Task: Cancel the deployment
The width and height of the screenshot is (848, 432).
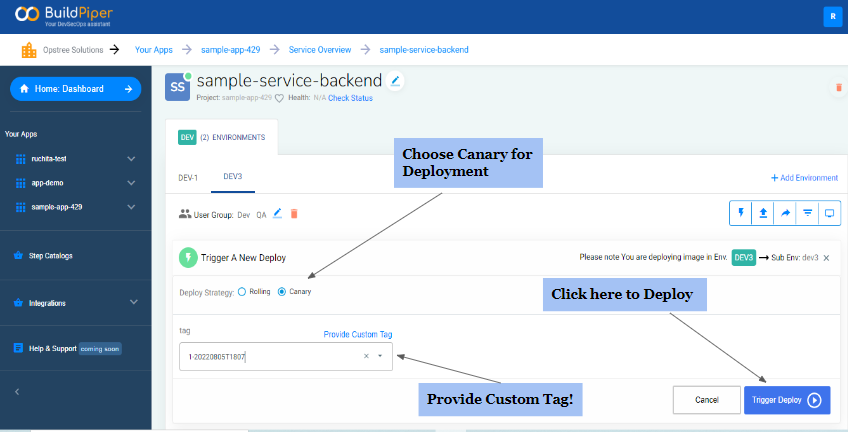Action: tap(706, 400)
